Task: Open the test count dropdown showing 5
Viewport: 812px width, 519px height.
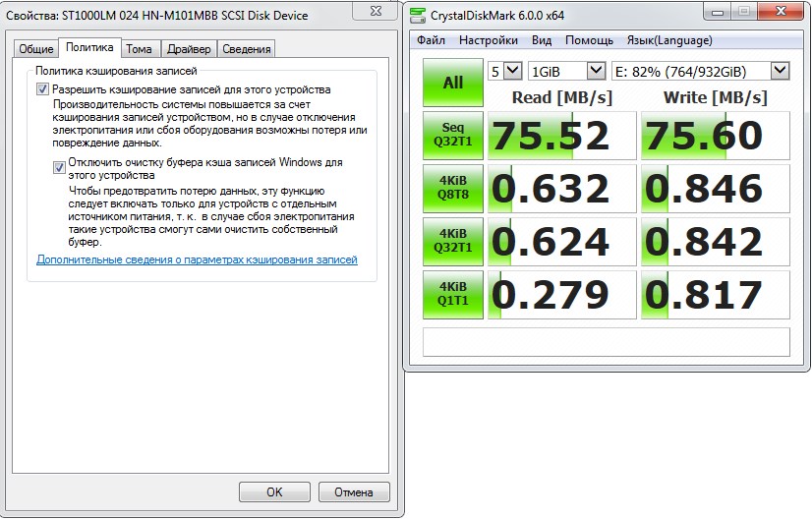Action: (505, 71)
